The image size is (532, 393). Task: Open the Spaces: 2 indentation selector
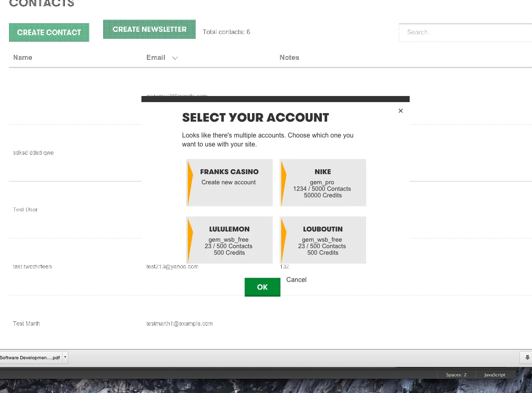pos(456,375)
